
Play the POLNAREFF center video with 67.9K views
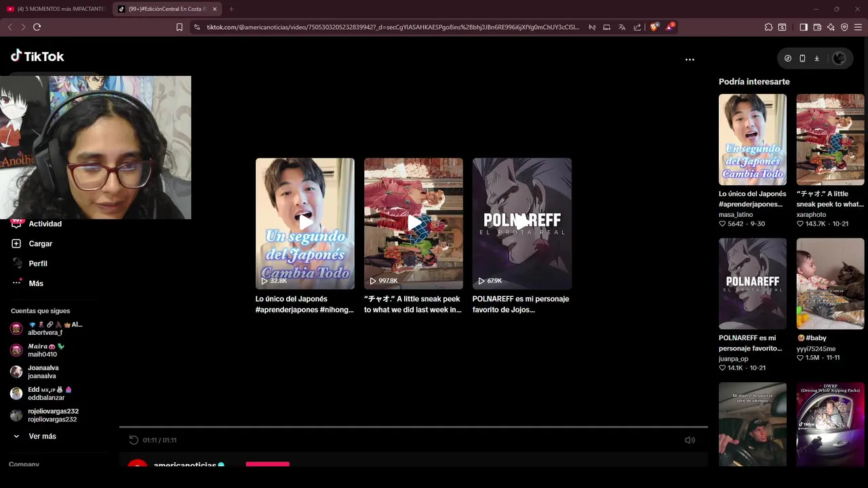[x=522, y=224]
